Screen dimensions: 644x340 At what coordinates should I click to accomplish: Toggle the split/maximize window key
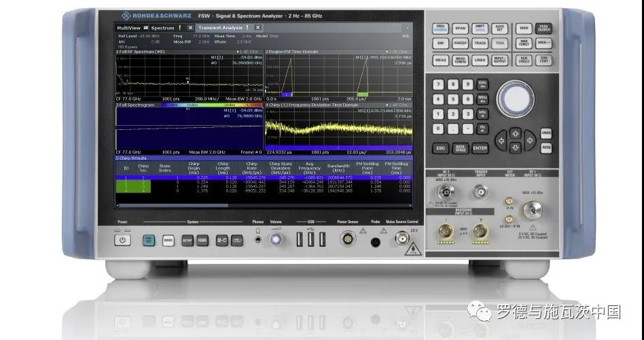[x=222, y=241]
